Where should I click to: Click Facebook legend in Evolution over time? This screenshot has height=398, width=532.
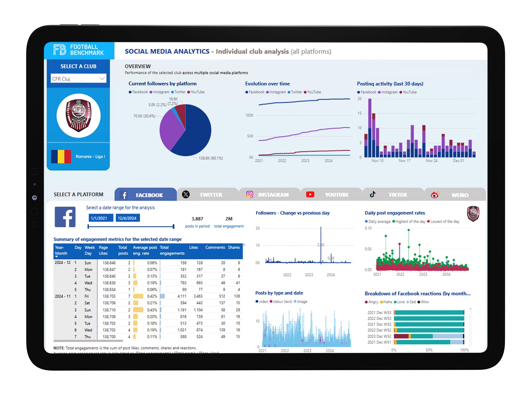coord(255,92)
